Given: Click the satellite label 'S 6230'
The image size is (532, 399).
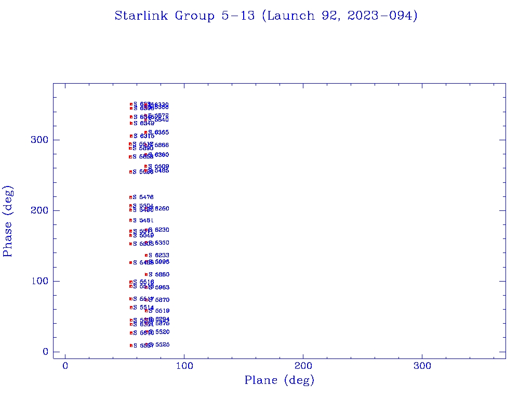Looking at the screenshot, I should pos(159,230).
